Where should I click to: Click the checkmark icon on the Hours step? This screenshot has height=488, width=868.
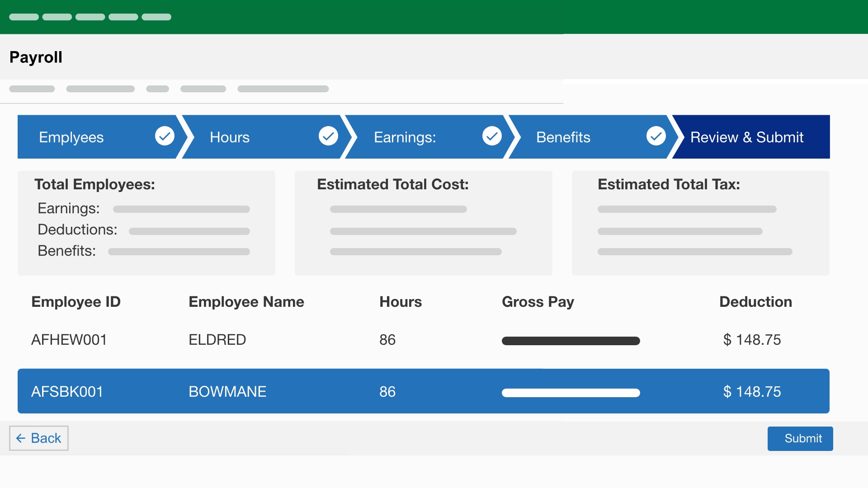click(x=328, y=136)
